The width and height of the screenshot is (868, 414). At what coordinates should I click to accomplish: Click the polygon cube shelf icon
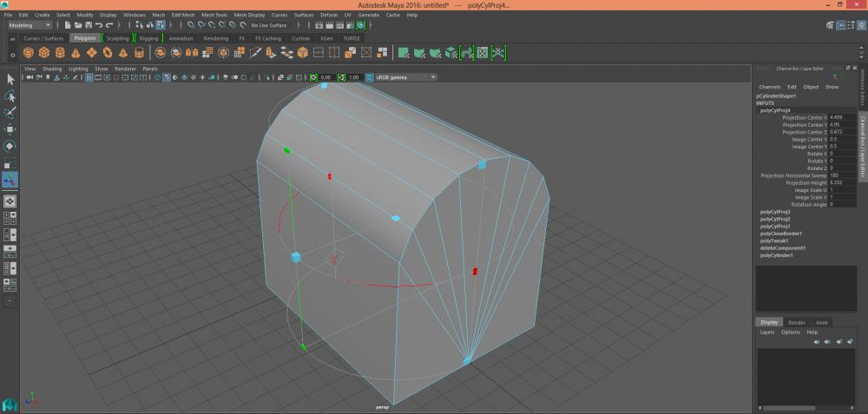coord(43,53)
